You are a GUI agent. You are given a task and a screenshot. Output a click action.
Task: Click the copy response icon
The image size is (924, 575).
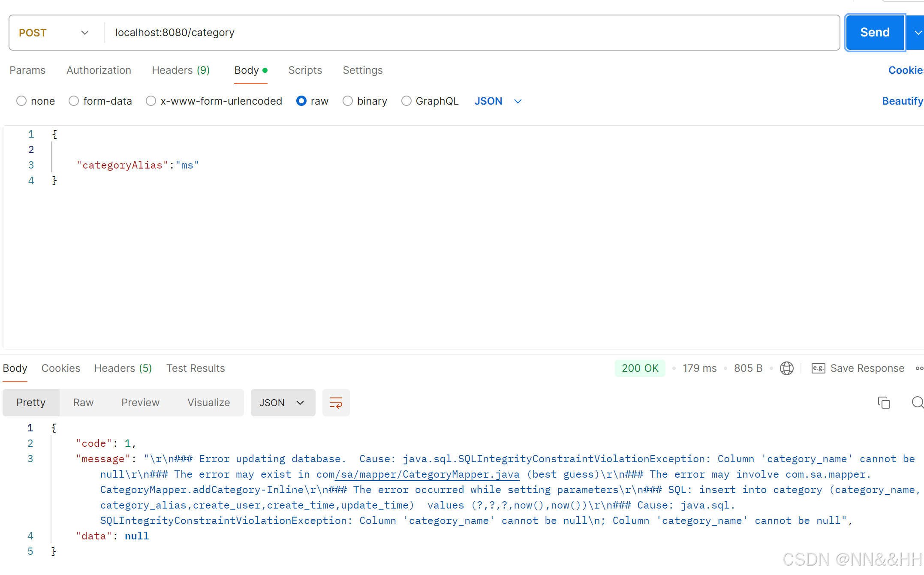[x=884, y=402]
